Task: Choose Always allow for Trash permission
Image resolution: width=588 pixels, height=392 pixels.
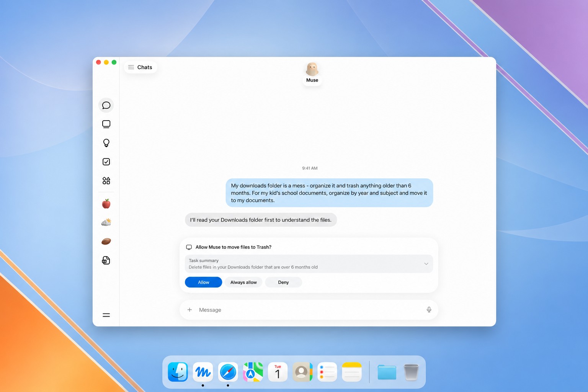Action: [x=243, y=282]
